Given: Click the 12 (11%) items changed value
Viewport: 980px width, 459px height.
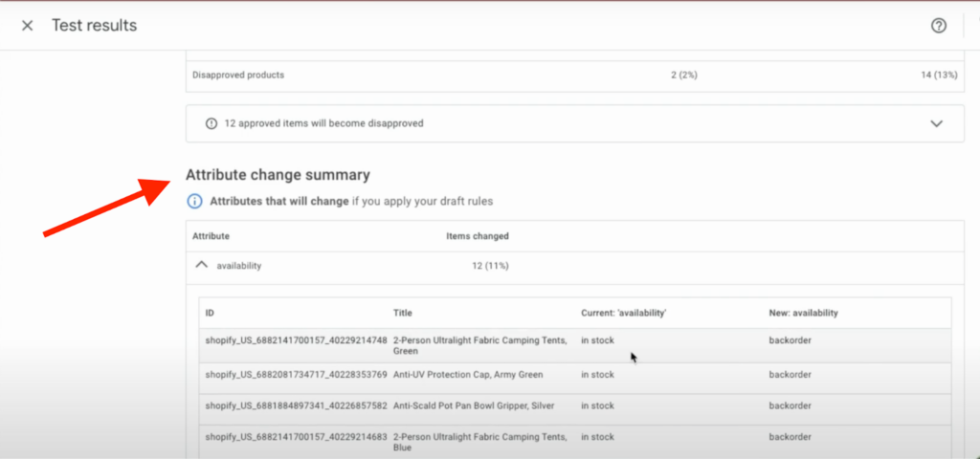Looking at the screenshot, I should (x=490, y=266).
